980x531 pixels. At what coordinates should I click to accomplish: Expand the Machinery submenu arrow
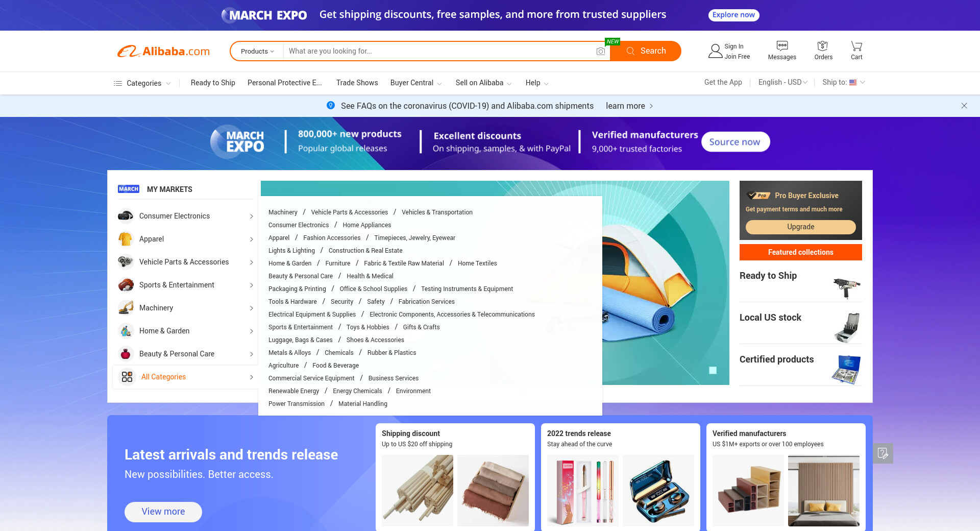click(x=251, y=308)
